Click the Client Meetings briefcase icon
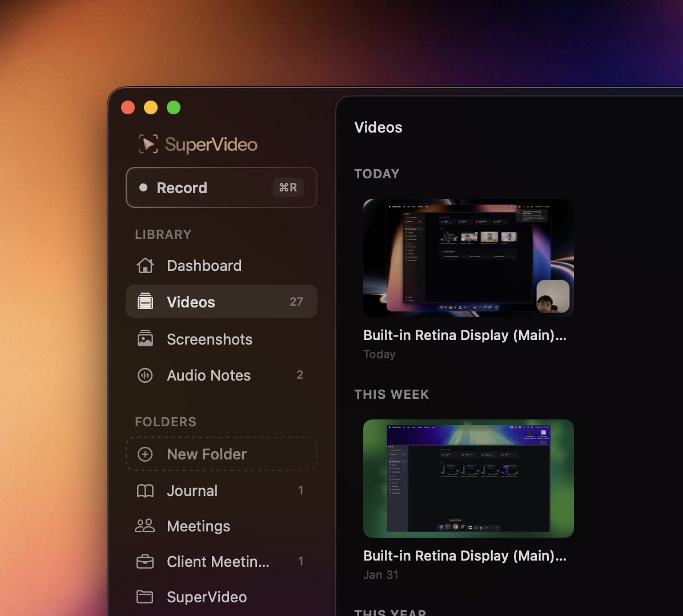This screenshot has height=616, width=683. tap(145, 562)
